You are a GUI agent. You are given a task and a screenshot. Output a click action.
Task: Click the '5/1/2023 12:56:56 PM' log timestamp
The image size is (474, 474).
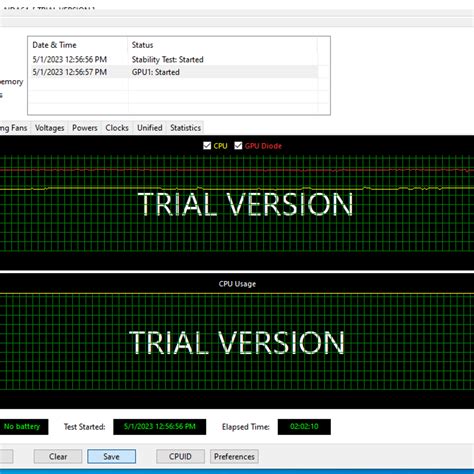[x=70, y=60]
